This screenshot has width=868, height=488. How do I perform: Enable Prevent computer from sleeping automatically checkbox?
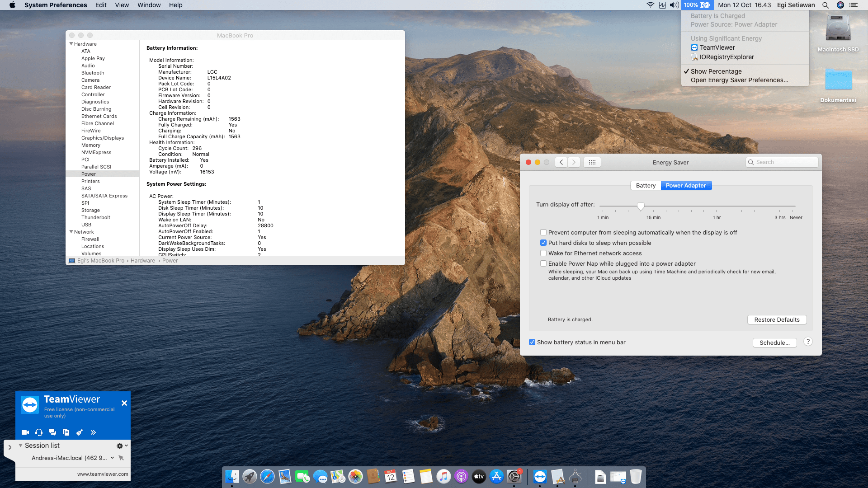pyautogui.click(x=543, y=232)
